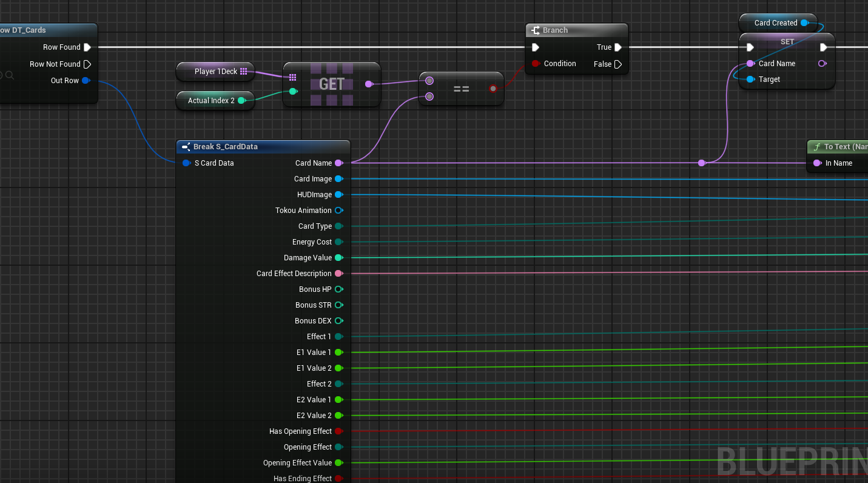Screen dimensions: 868x483
Task: Select the Out Row output pin
Action: click(86, 81)
